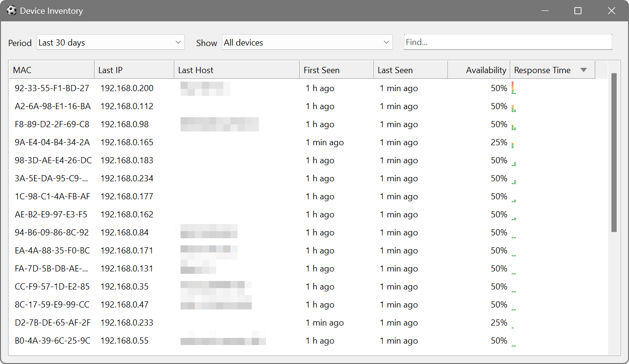
Task: Select MAC D2-7B-DE-65-AF-2F
Action: tap(52, 323)
